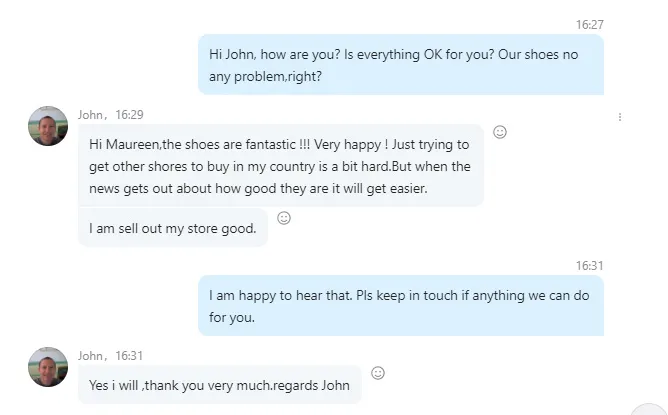Image resolution: width=668 pixels, height=415 pixels.
Task: Click John's profile picture beside "Yes i will"
Action: click(48, 367)
